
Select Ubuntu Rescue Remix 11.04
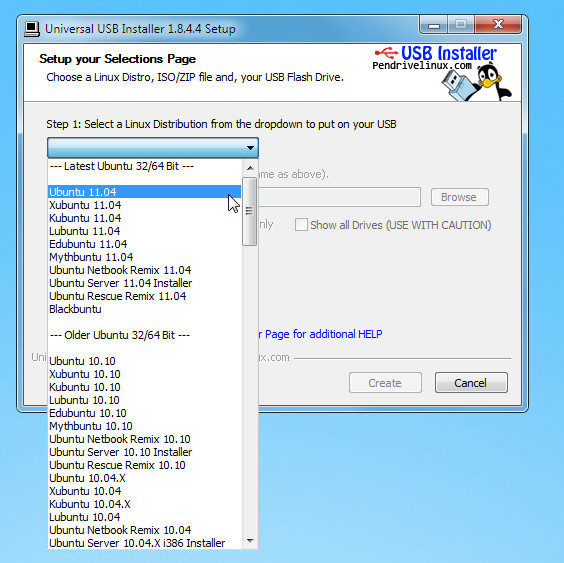coord(144,296)
